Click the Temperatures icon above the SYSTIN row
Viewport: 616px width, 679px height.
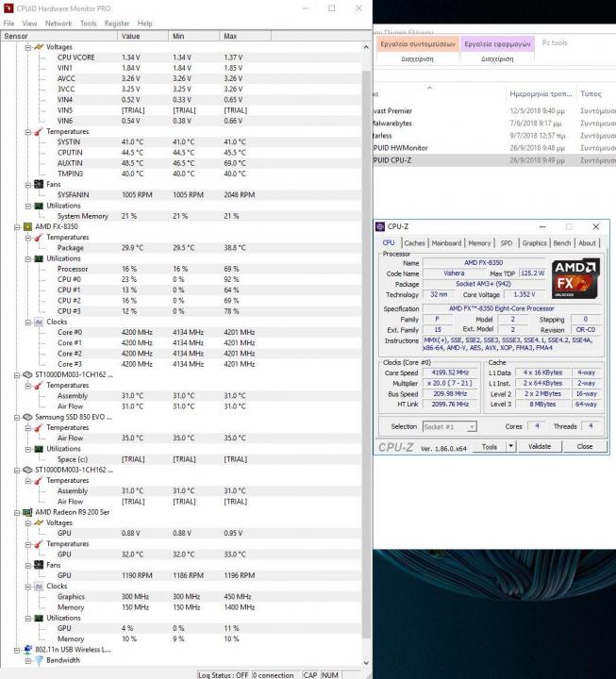(x=39, y=131)
